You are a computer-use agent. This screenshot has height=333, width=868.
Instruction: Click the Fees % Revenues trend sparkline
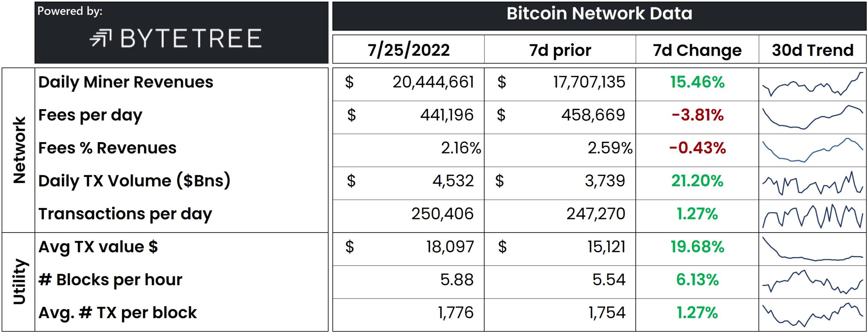click(x=812, y=150)
